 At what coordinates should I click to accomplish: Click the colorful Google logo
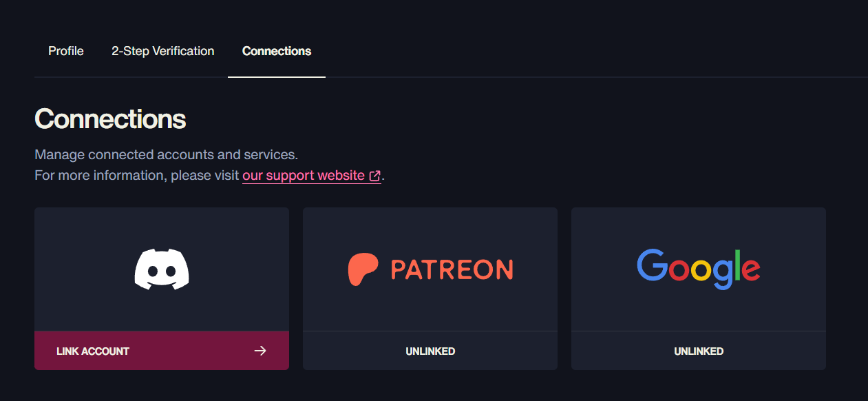699,269
